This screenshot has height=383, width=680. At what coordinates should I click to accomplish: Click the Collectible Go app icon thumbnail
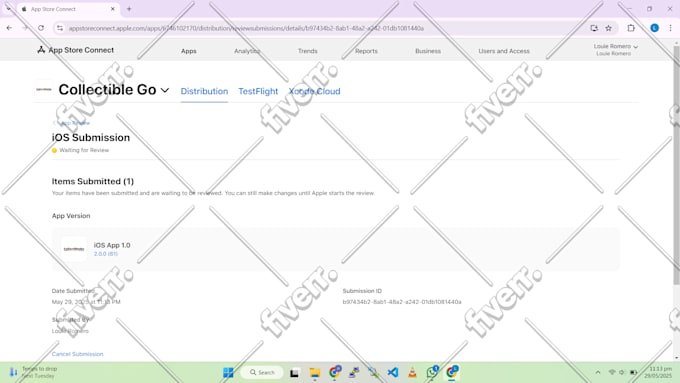tap(44, 89)
